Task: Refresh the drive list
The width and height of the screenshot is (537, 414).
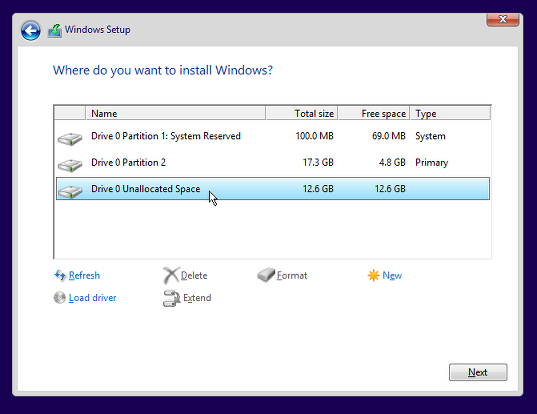Action: [x=84, y=275]
